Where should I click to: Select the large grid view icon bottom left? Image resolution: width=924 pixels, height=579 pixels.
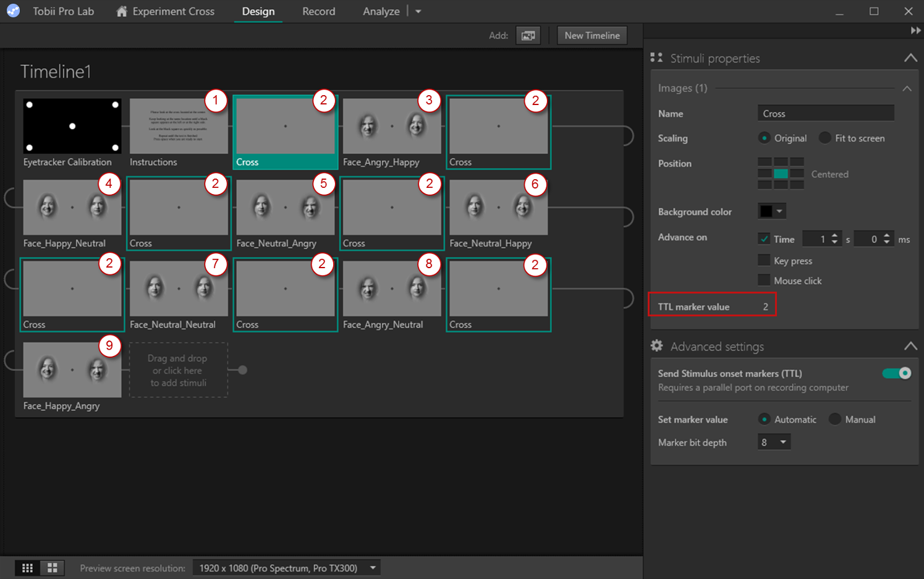point(52,567)
